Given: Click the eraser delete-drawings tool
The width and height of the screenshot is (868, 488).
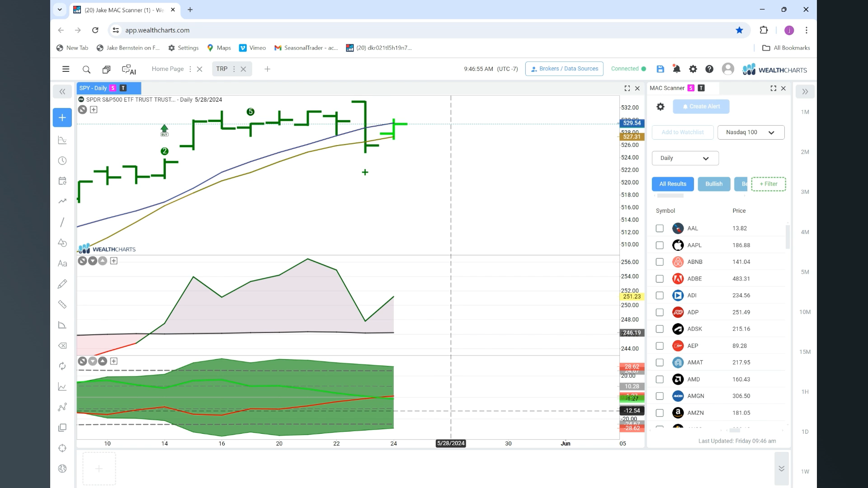Looking at the screenshot, I should pos(62,346).
